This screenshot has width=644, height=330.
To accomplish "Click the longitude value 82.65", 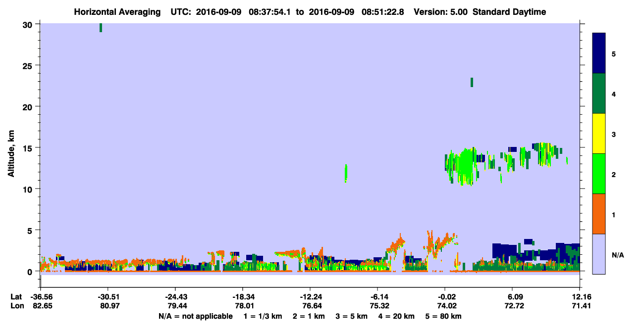I will click(x=43, y=306).
